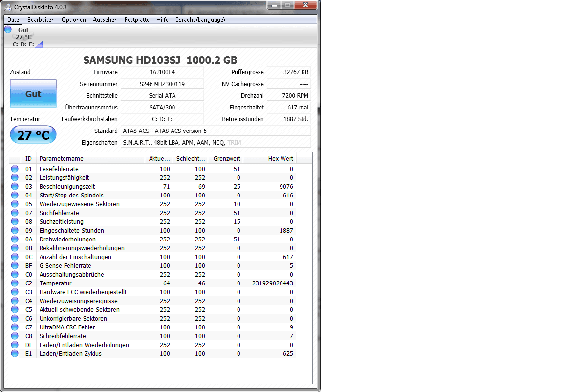The image size is (563, 392).
Task: Open the Bearbeiten menu
Action: [x=41, y=20]
